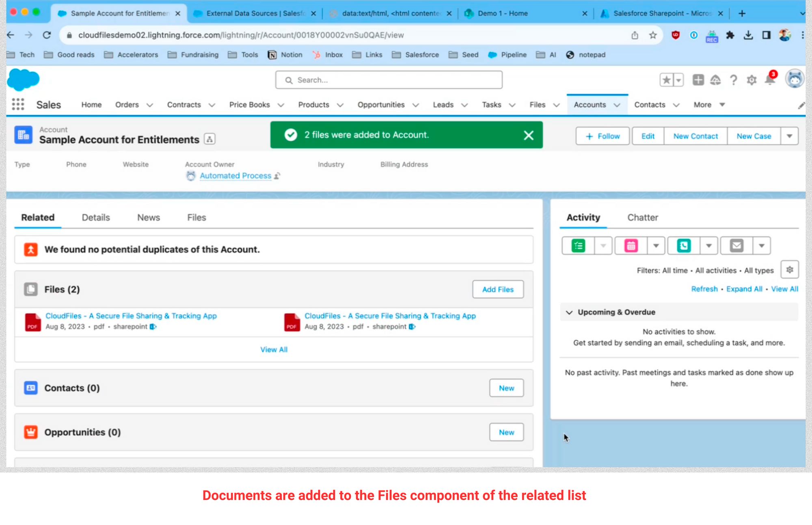Click the log a call icon
The height and width of the screenshot is (525, 812).
tap(684, 245)
